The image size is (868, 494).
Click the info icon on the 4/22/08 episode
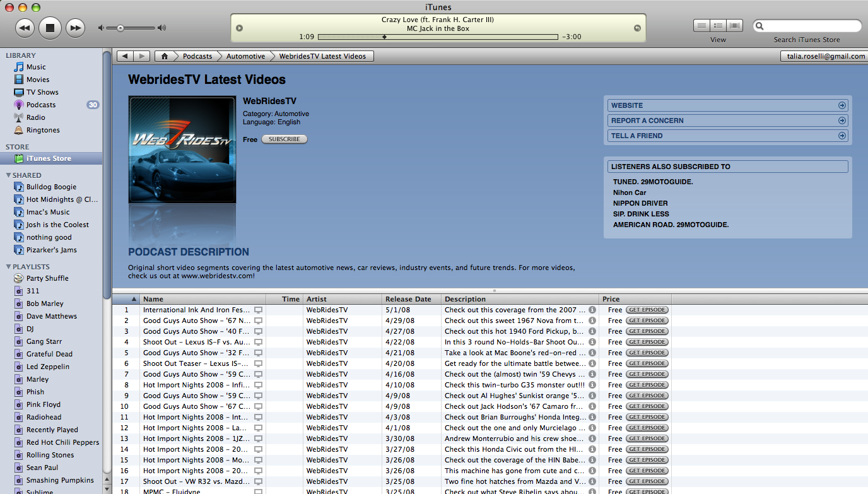(x=592, y=342)
